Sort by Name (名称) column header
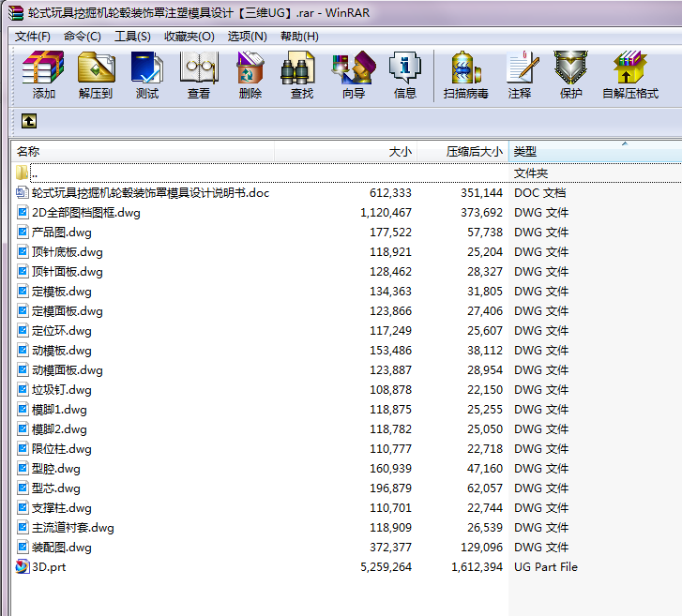 tap(143, 151)
